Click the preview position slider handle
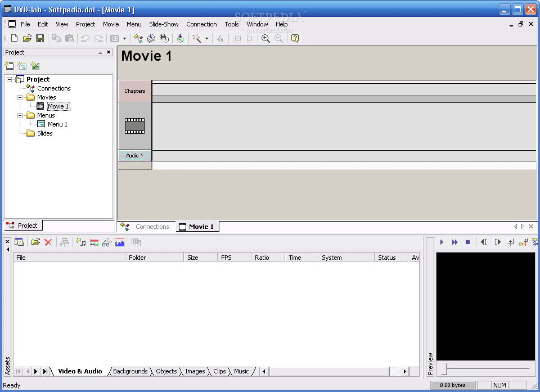Image resolution: width=540 pixels, height=392 pixels. (x=444, y=368)
